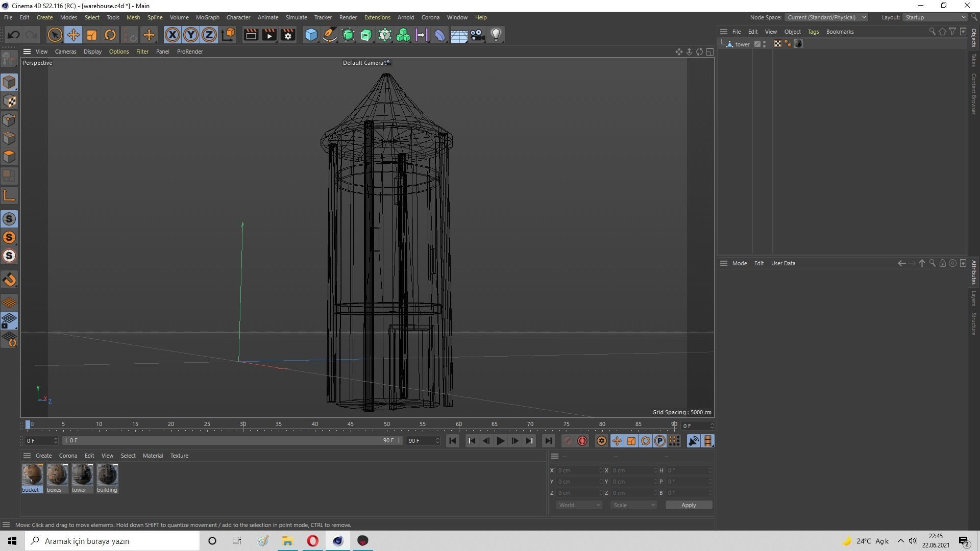
Task: Render to Picture Viewer icon
Action: pos(269,35)
